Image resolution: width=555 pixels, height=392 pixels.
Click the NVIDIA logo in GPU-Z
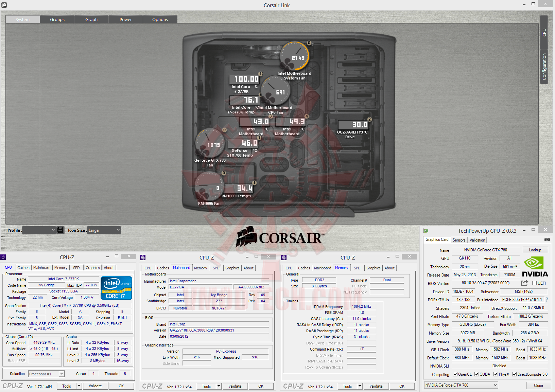(535, 267)
